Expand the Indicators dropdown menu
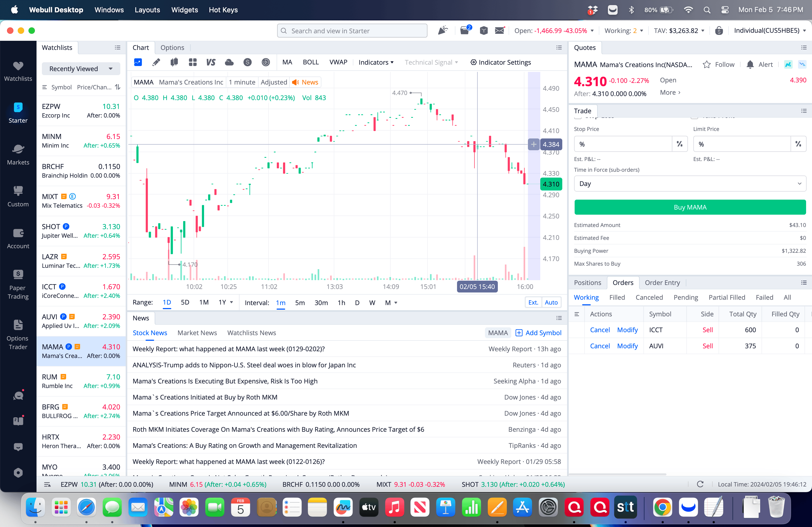Image resolution: width=812 pixels, height=527 pixels. pos(376,62)
